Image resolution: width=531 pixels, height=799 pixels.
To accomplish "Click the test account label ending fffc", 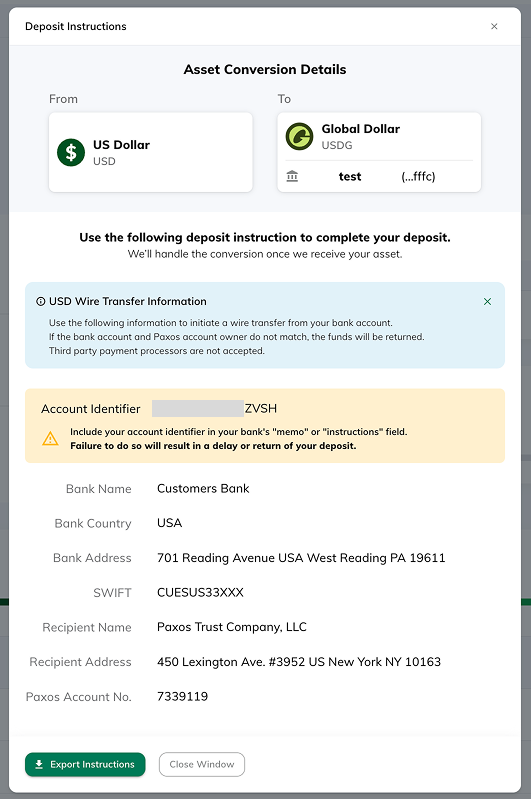I will click(x=387, y=177).
